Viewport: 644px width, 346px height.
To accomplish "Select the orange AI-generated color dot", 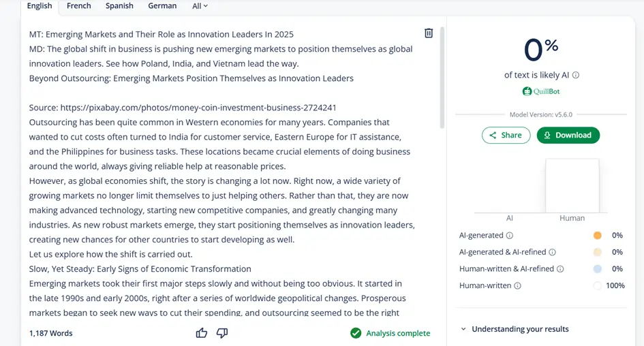I will click(x=598, y=235).
